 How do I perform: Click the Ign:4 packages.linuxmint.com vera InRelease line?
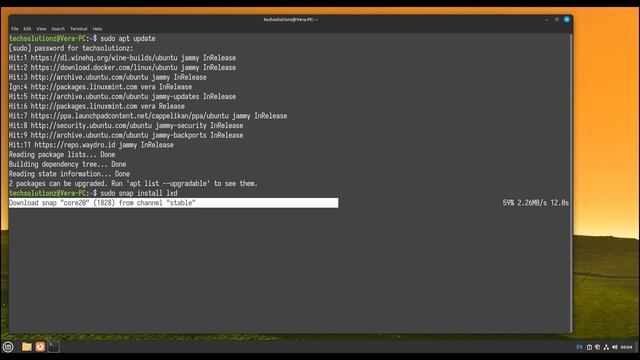(x=100, y=87)
